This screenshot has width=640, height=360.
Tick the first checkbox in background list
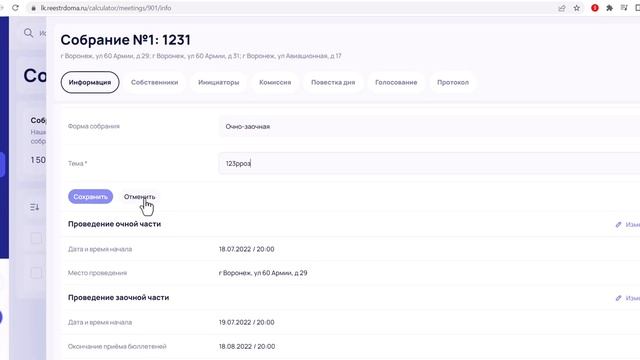[36, 238]
